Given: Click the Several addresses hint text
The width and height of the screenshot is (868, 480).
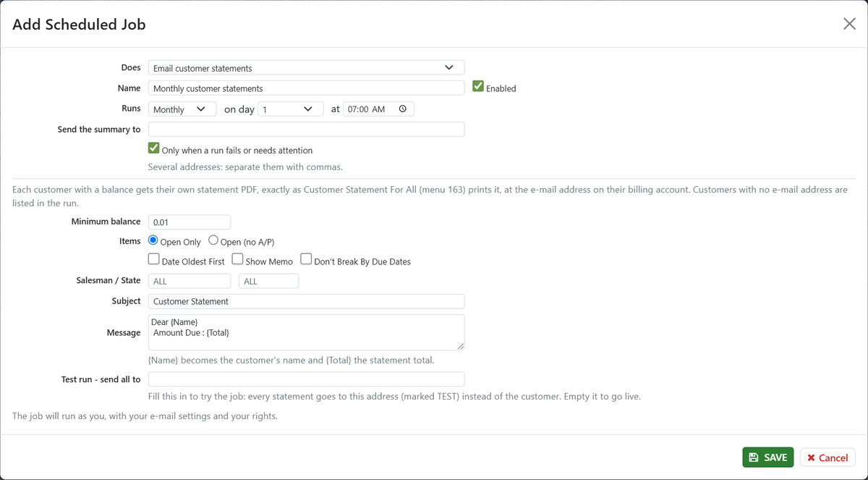Looking at the screenshot, I should click(x=245, y=167).
